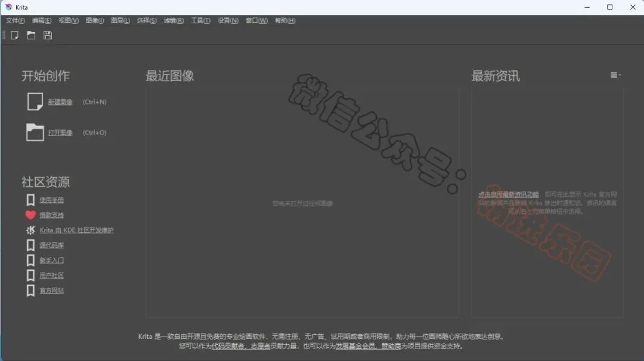The width and height of the screenshot is (644, 361).
Task: Click the toolbar drag handle grip
Action: [x=4, y=35]
